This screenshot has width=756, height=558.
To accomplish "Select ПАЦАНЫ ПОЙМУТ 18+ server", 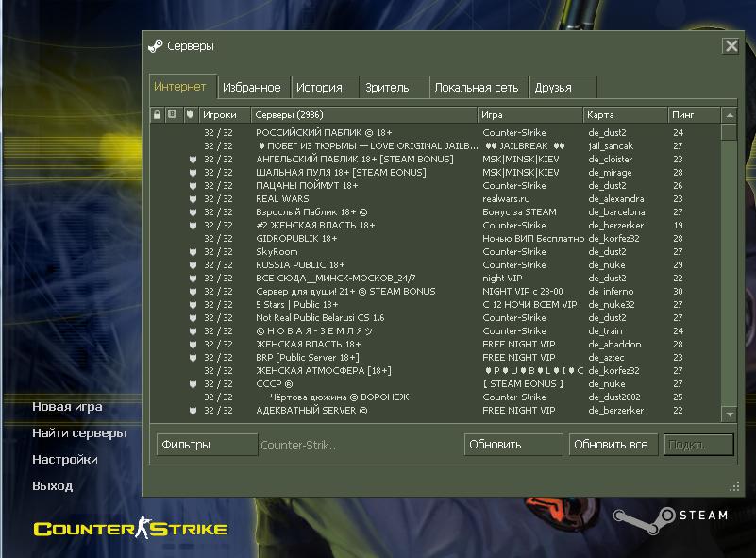I will pos(436,186).
